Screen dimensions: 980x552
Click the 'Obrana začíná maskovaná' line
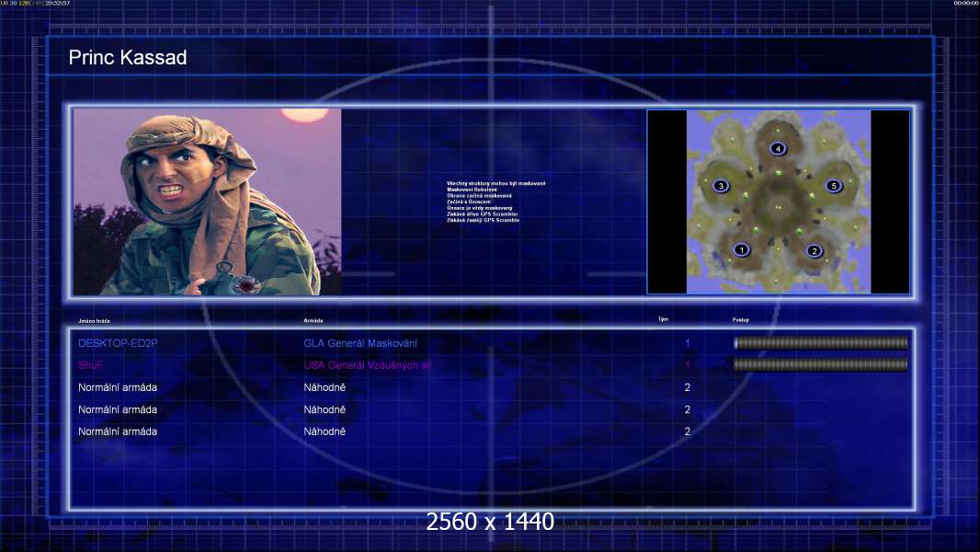pyautogui.click(x=479, y=196)
